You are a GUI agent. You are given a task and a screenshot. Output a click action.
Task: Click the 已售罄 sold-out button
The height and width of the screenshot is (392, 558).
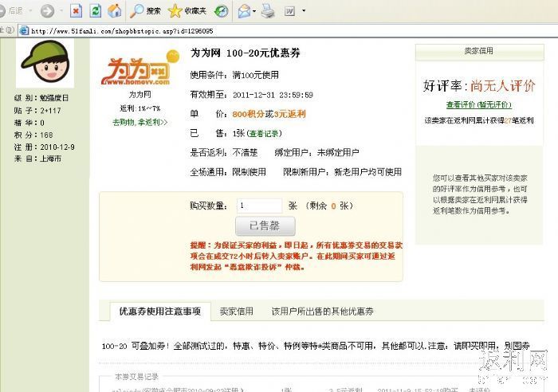coord(265,225)
